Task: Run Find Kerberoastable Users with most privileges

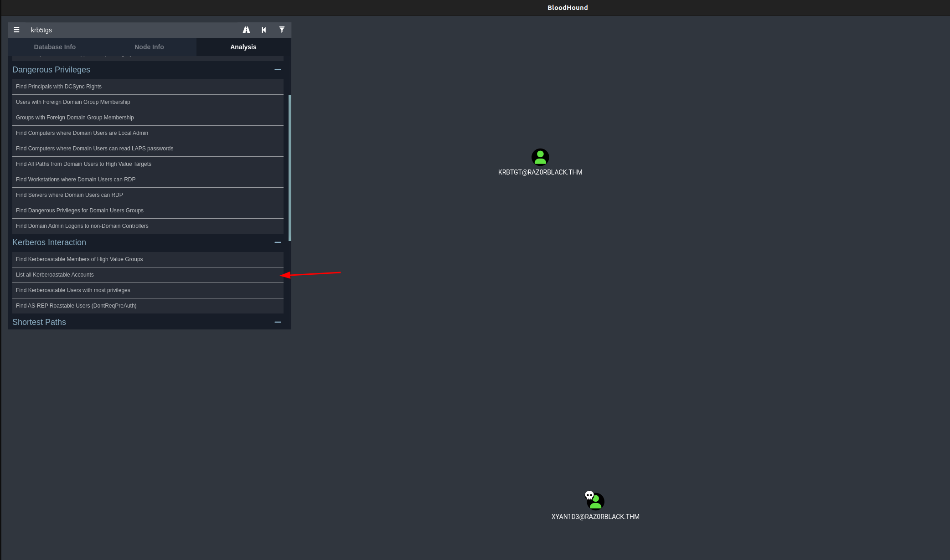Action: tap(148, 290)
